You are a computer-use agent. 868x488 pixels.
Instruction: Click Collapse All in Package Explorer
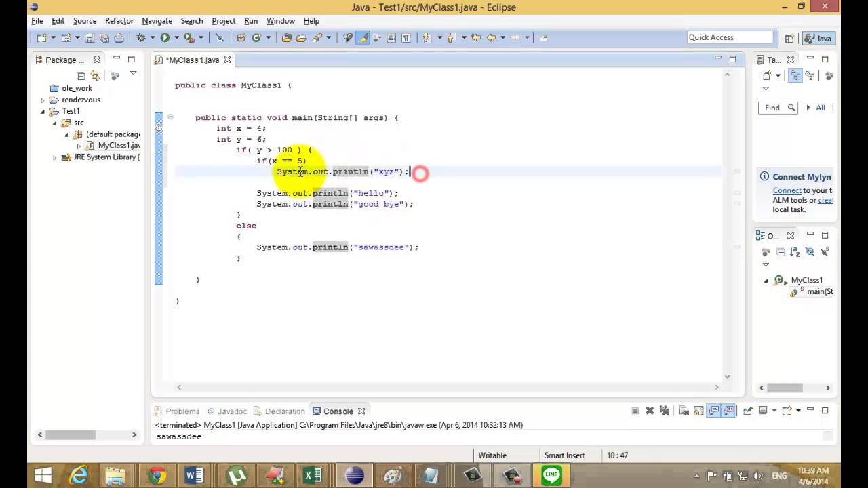81,75
